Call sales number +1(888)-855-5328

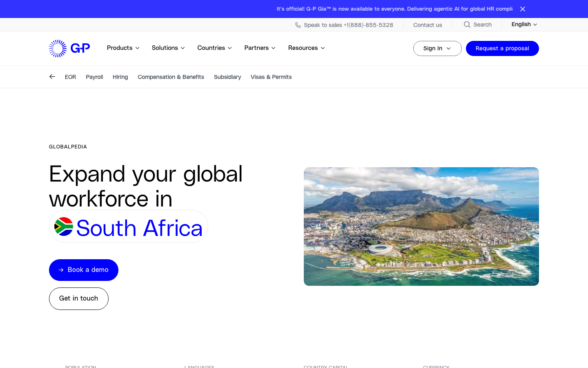click(x=368, y=25)
